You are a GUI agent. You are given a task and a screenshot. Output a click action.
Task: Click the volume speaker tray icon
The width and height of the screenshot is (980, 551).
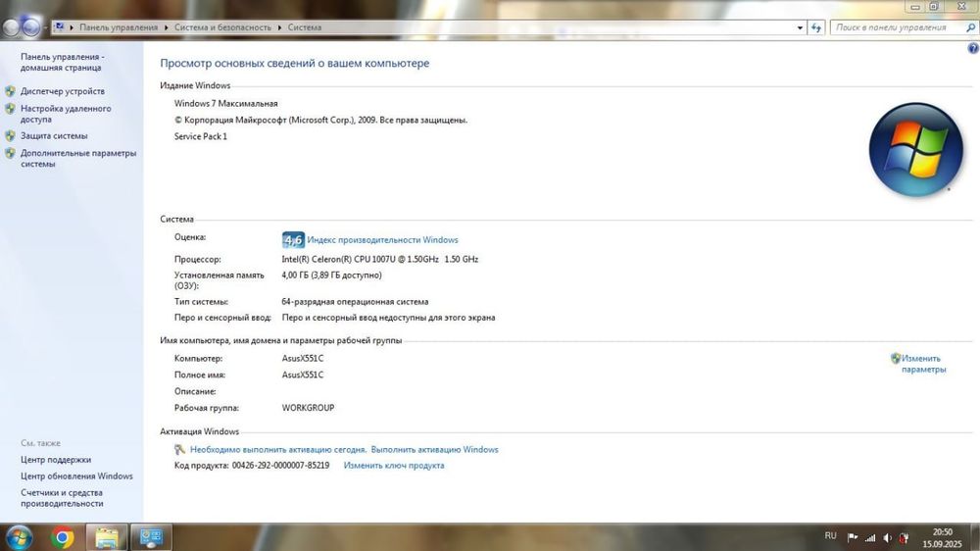point(888,537)
